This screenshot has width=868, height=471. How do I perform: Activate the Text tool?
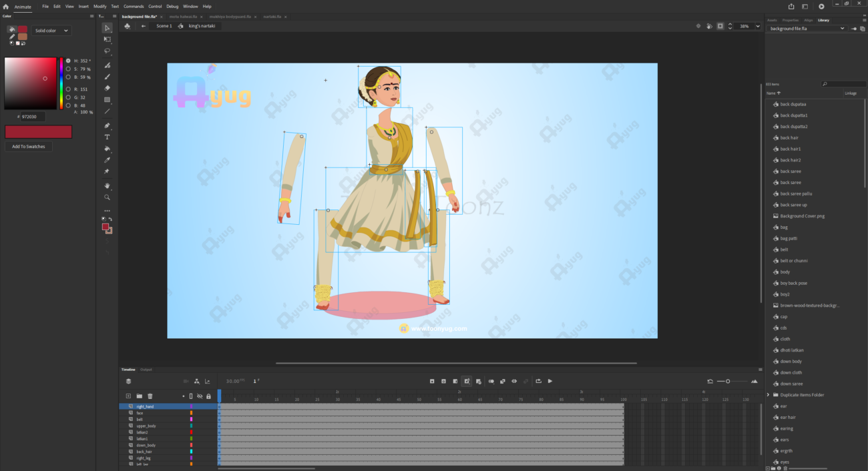pyautogui.click(x=107, y=137)
